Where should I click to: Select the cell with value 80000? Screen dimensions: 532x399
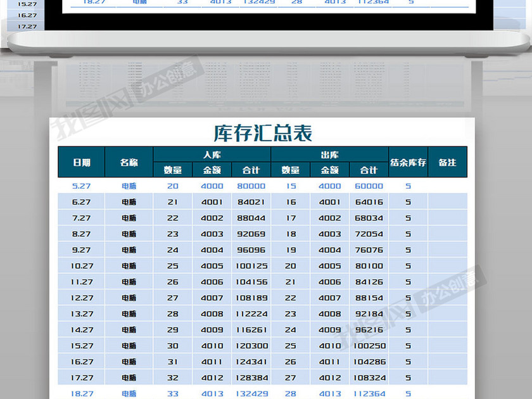251,186
